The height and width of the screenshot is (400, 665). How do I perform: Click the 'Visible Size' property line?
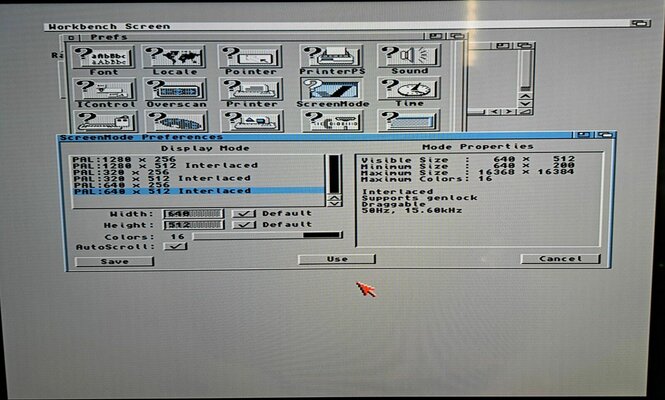(468, 159)
